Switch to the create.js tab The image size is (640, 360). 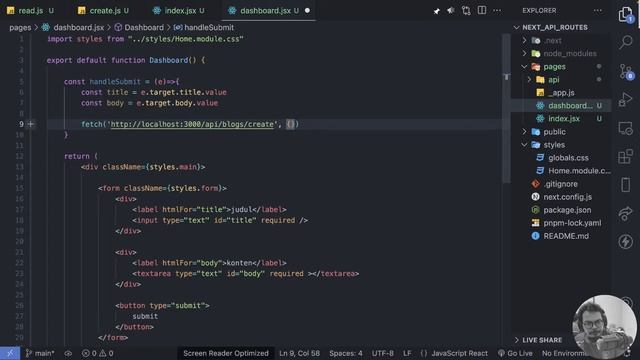pos(104,11)
